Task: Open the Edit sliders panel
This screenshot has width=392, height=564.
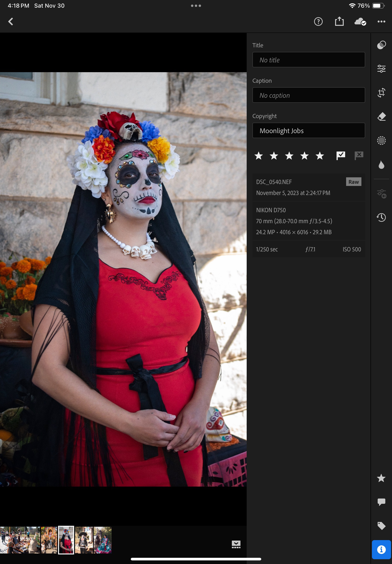Action: [x=381, y=69]
